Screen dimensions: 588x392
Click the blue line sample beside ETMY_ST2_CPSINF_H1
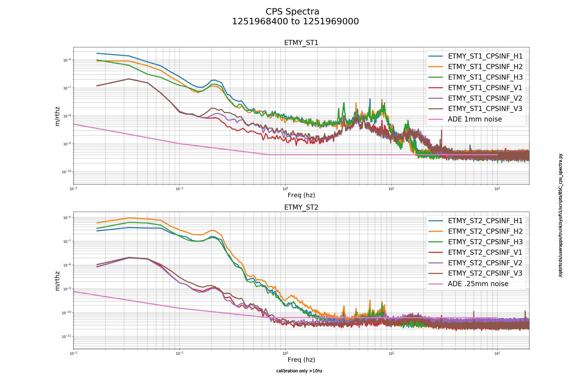tap(436, 221)
